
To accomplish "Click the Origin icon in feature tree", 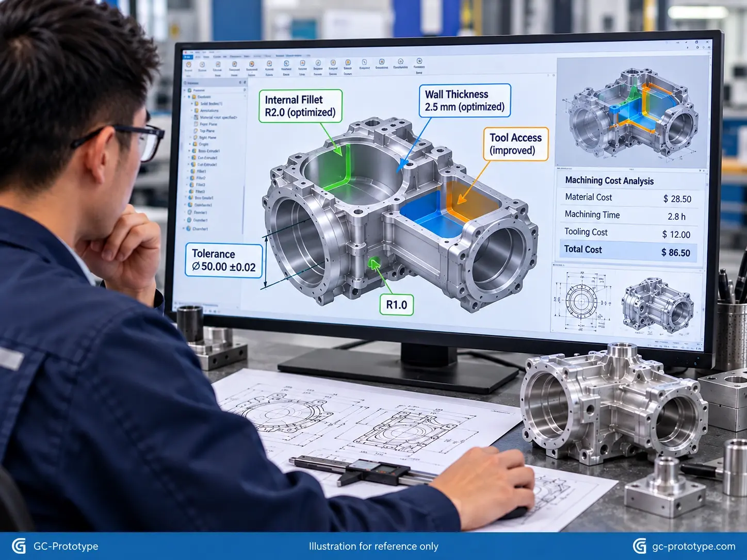I will (x=196, y=144).
